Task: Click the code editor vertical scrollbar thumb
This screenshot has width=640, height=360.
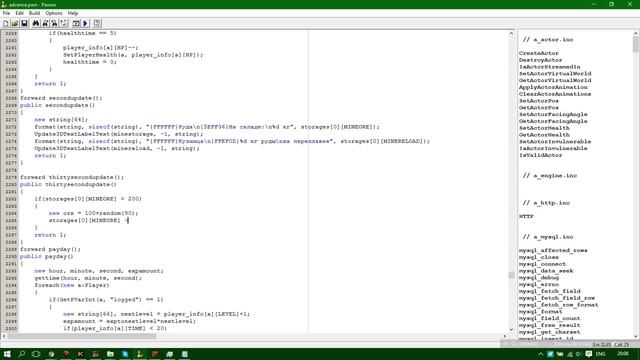Action: 511,275
